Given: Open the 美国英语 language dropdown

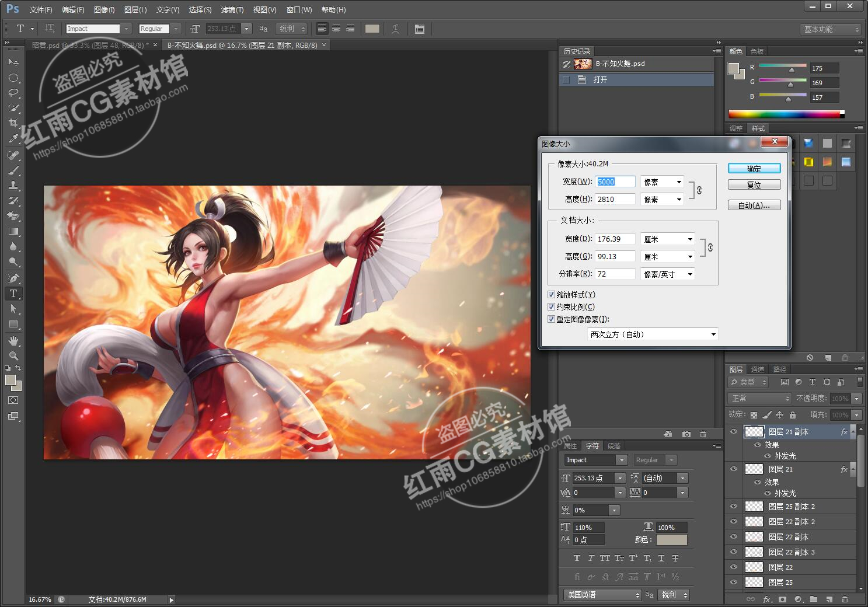Looking at the screenshot, I should [x=603, y=595].
